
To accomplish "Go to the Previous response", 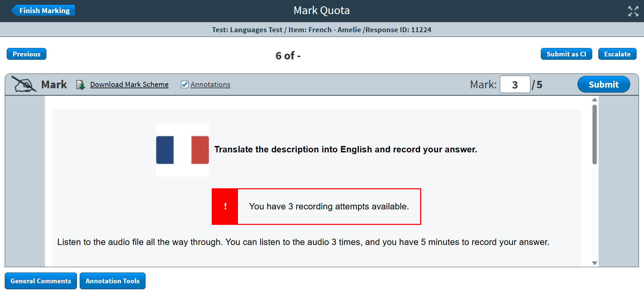I will tap(27, 54).
